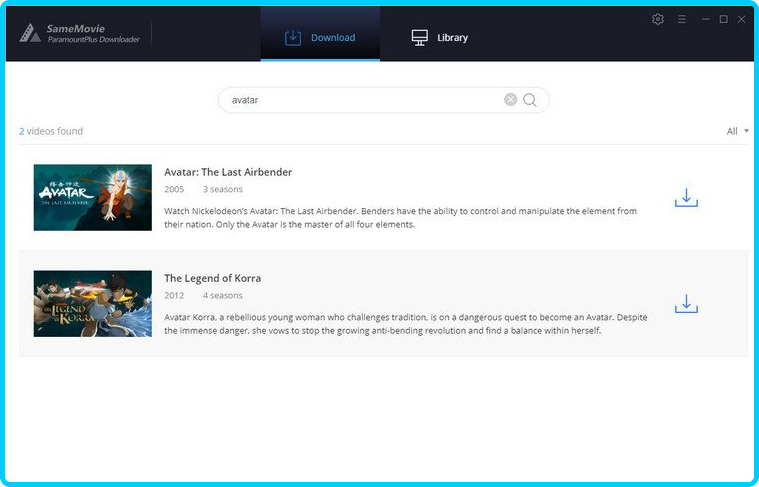This screenshot has width=759, height=487.
Task: Click the year 2005
Action: (174, 189)
